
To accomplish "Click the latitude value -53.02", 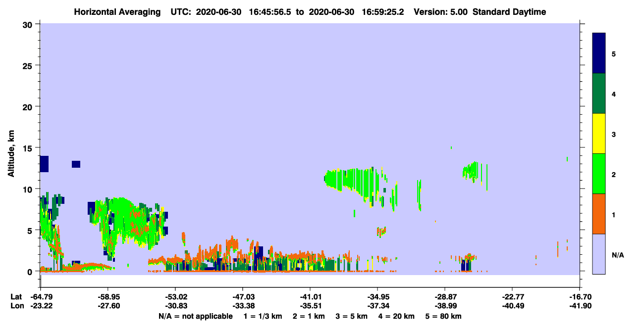I will pyautogui.click(x=175, y=297).
